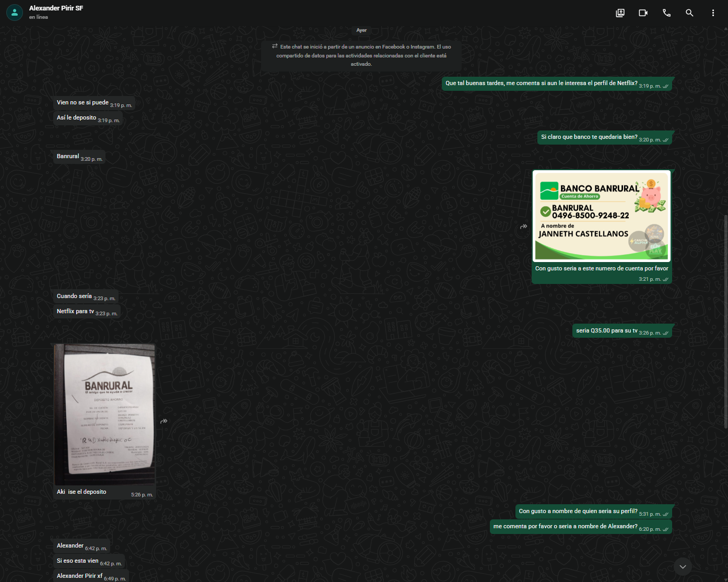728x582 pixels.
Task: Select message 'seria Q35.00 para su tv'
Action: pyautogui.click(x=622, y=331)
